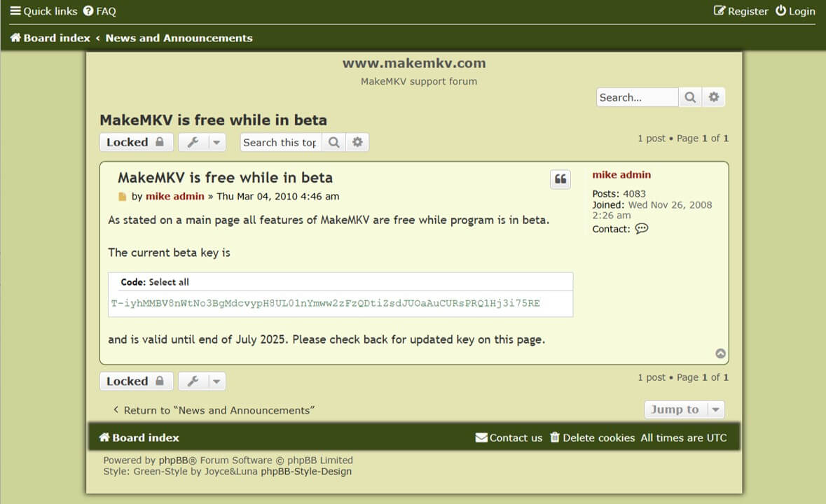Open advanced search gear beside main search
This screenshot has height=504, width=826.
coord(714,97)
